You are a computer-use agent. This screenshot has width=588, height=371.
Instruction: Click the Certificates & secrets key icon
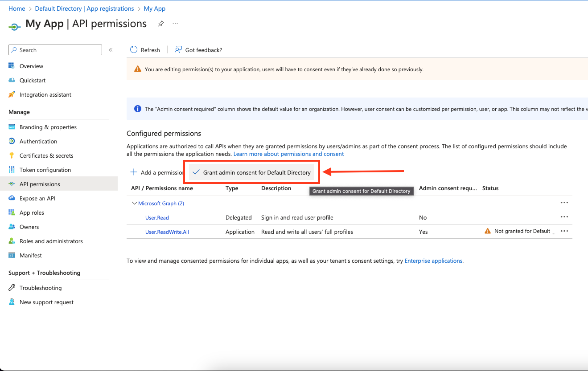pyautogui.click(x=12, y=155)
